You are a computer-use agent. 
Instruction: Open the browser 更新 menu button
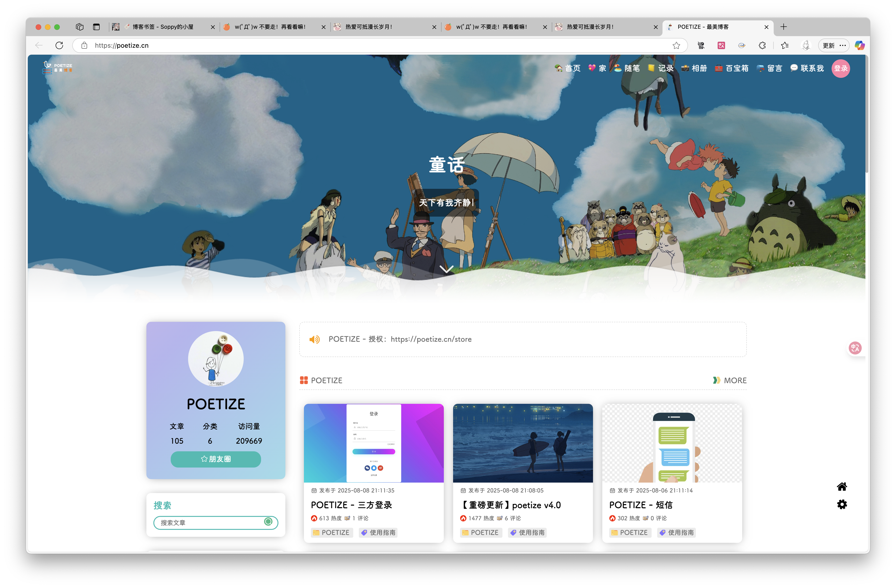(x=833, y=46)
